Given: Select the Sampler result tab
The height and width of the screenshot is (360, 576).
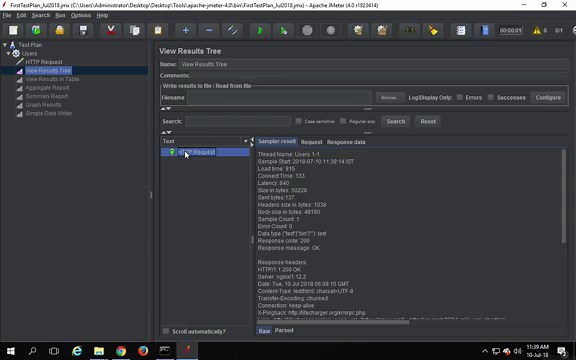Looking at the screenshot, I should (277, 141).
